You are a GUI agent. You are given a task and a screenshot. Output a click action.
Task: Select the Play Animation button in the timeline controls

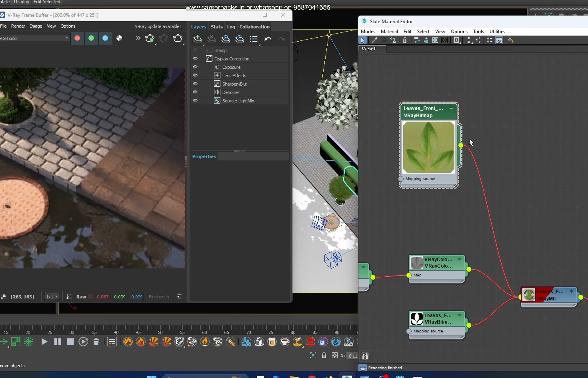(44, 342)
